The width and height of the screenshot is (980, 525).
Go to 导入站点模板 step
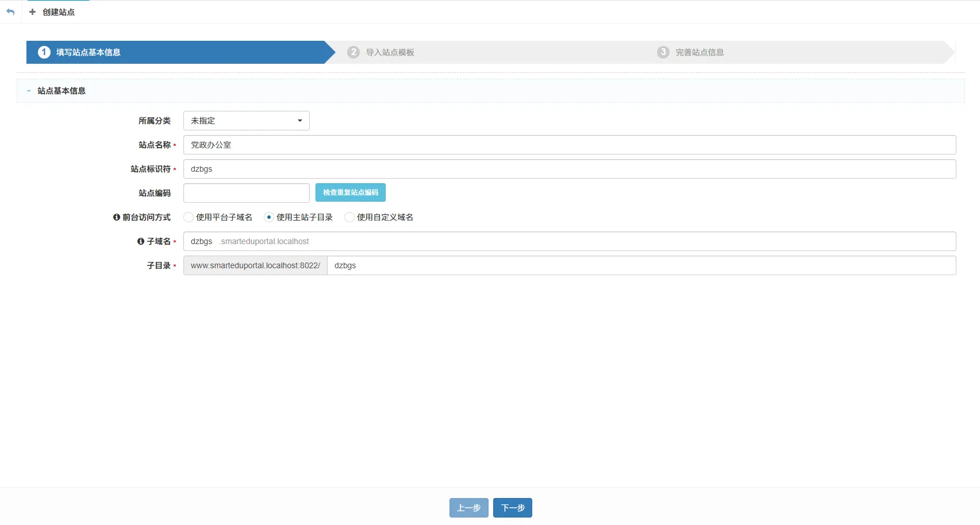tap(390, 52)
